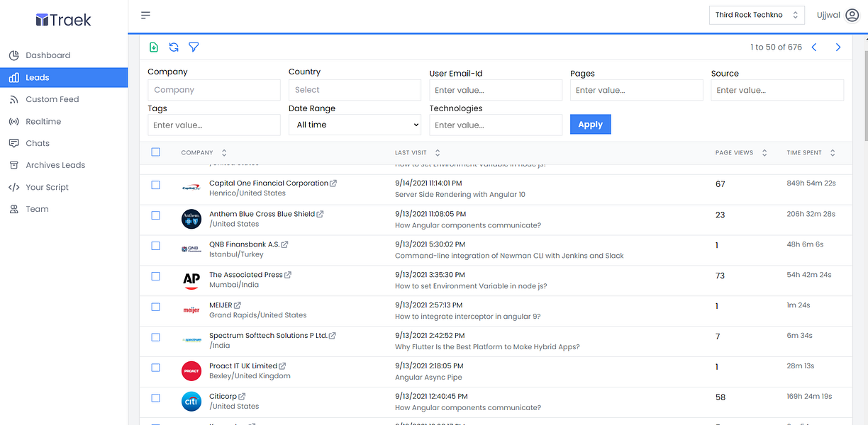Open the Ujjwal username
This screenshot has width=868, height=425.
(x=828, y=15)
